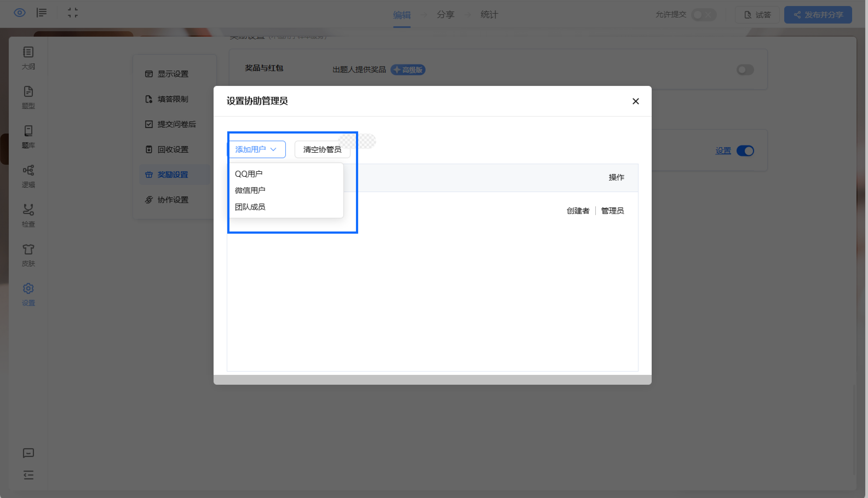Open the 题型 sidebar panel

click(x=28, y=97)
